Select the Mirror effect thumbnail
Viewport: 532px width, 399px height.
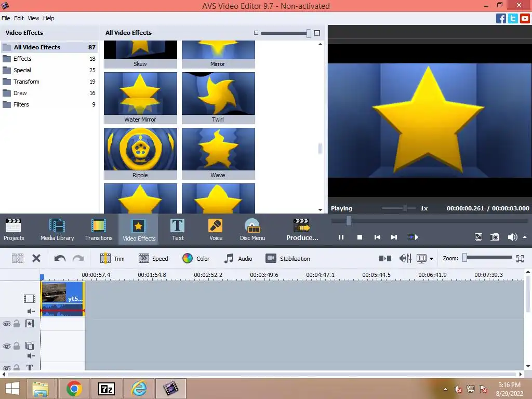(x=218, y=54)
